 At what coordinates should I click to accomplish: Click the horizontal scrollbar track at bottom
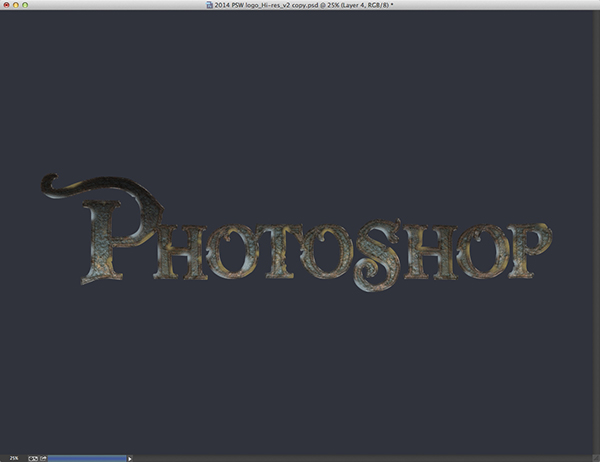[x=360, y=457]
